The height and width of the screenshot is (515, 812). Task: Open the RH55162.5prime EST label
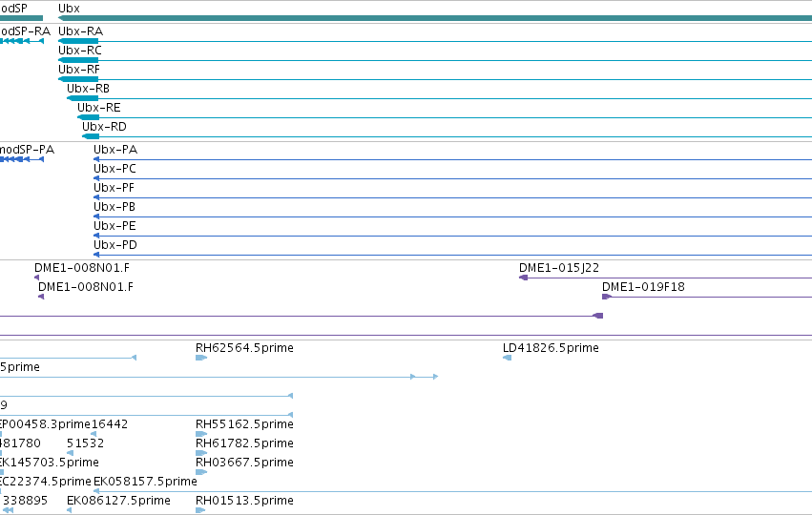click(244, 424)
